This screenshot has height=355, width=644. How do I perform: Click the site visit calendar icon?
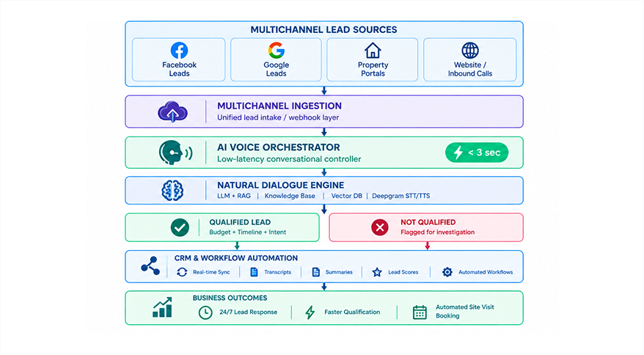(x=420, y=312)
